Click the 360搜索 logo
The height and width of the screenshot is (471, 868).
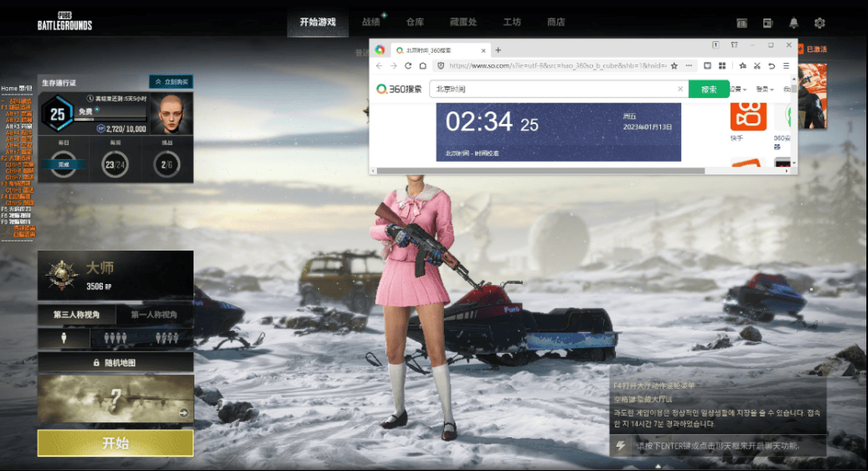399,89
